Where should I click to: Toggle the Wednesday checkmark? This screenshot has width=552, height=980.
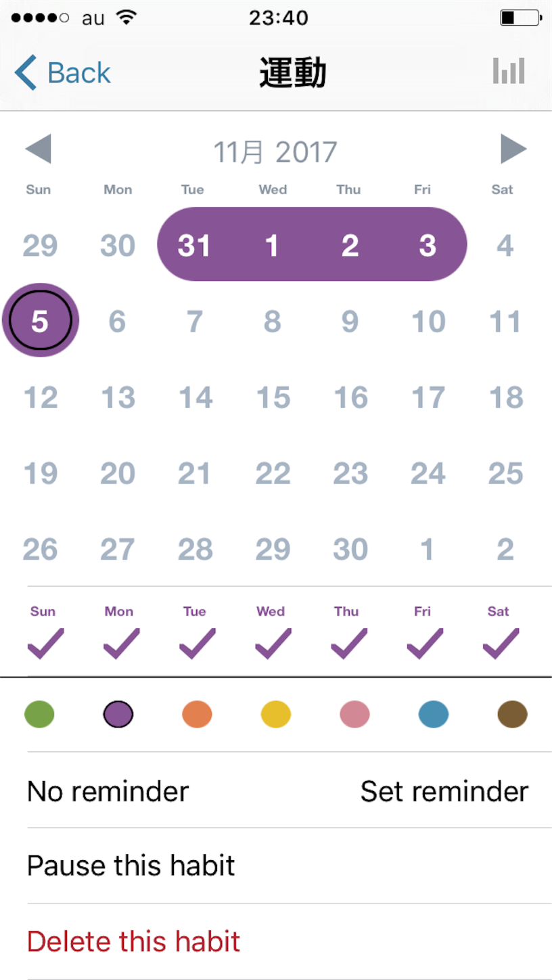(273, 643)
